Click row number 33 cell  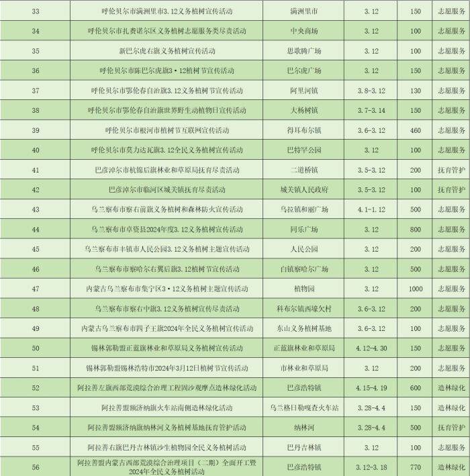[x=36, y=11]
